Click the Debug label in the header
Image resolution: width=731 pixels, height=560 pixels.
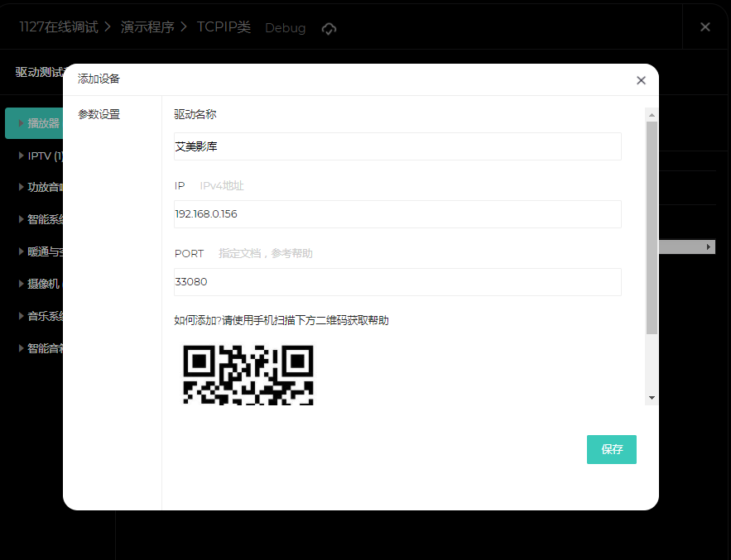[285, 28]
